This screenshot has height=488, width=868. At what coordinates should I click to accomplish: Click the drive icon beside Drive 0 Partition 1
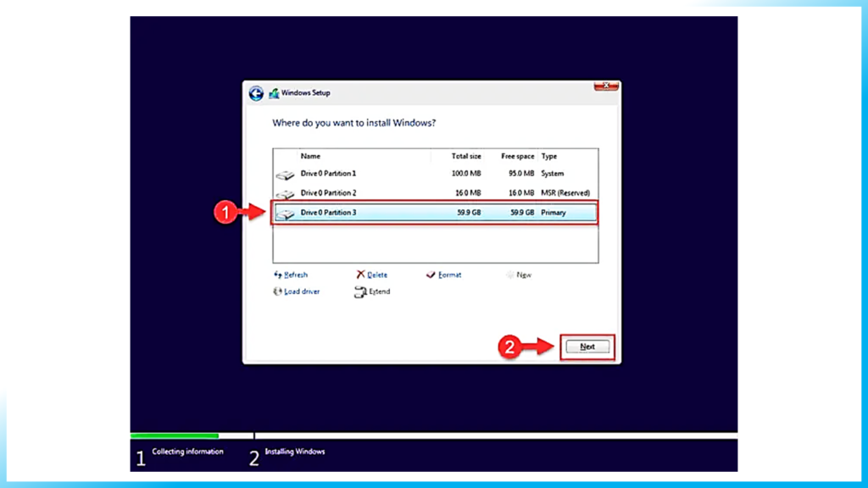coord(286,173)
